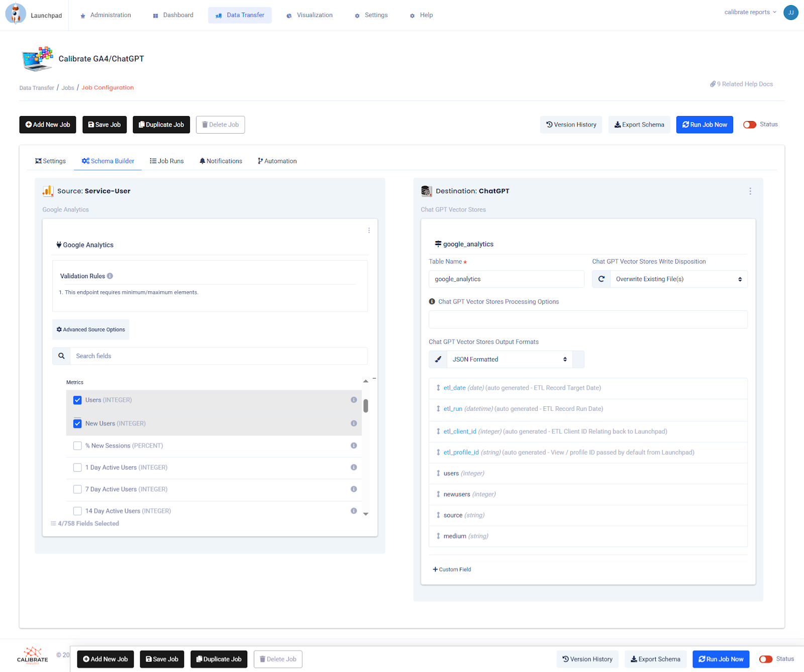
Task: Click the top Export Schema button
Action: (x=639, y=125)
